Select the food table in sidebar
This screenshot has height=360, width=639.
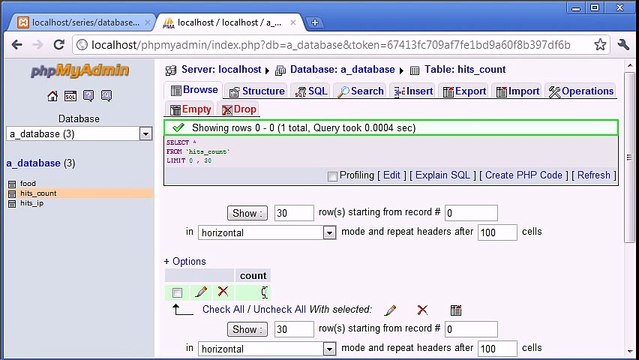pos(28,184)
